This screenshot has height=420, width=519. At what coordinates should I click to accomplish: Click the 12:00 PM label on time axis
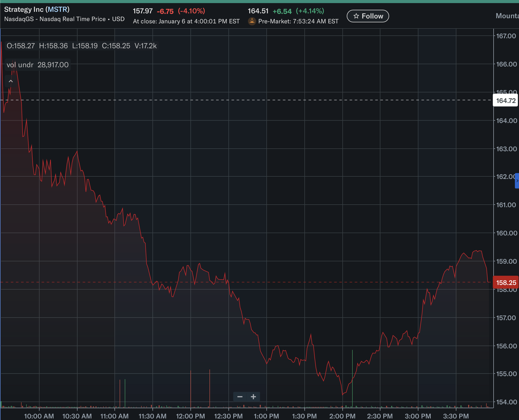[190, 416]
